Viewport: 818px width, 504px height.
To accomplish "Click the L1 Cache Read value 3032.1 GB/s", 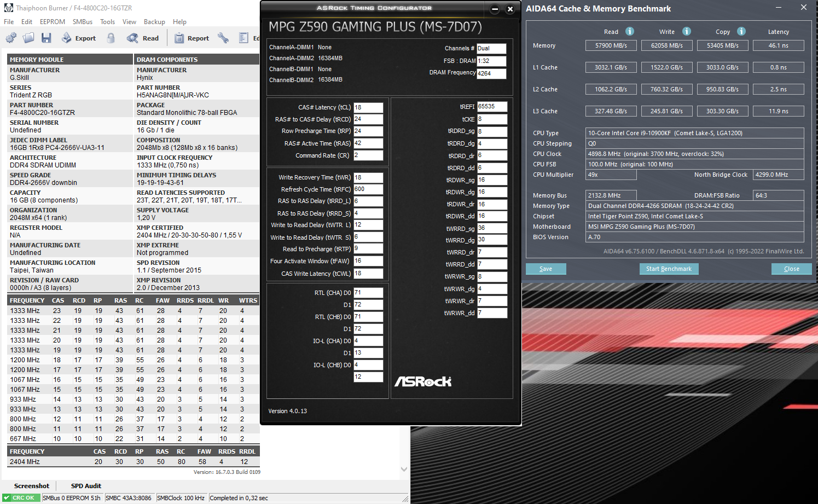I will tap(611, 67).
